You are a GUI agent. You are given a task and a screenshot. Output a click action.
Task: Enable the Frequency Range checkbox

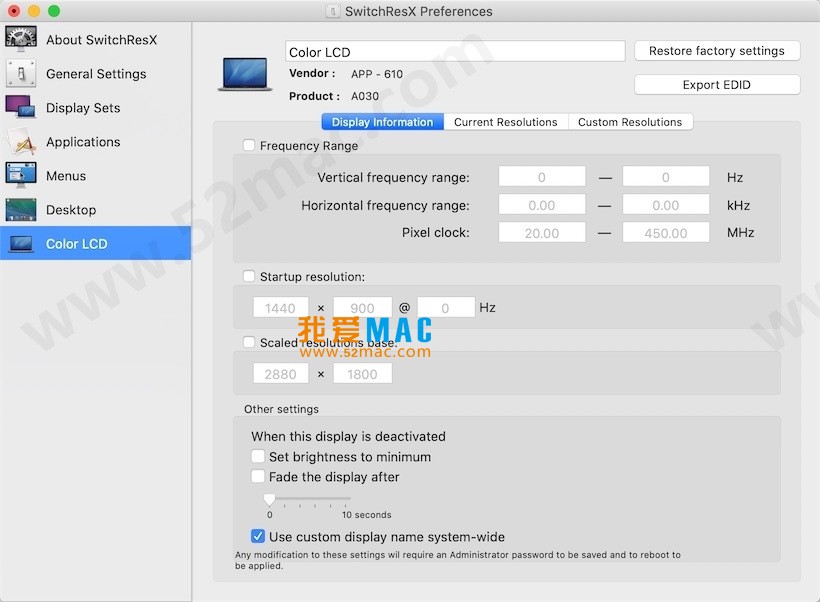[x=249, y=145]
